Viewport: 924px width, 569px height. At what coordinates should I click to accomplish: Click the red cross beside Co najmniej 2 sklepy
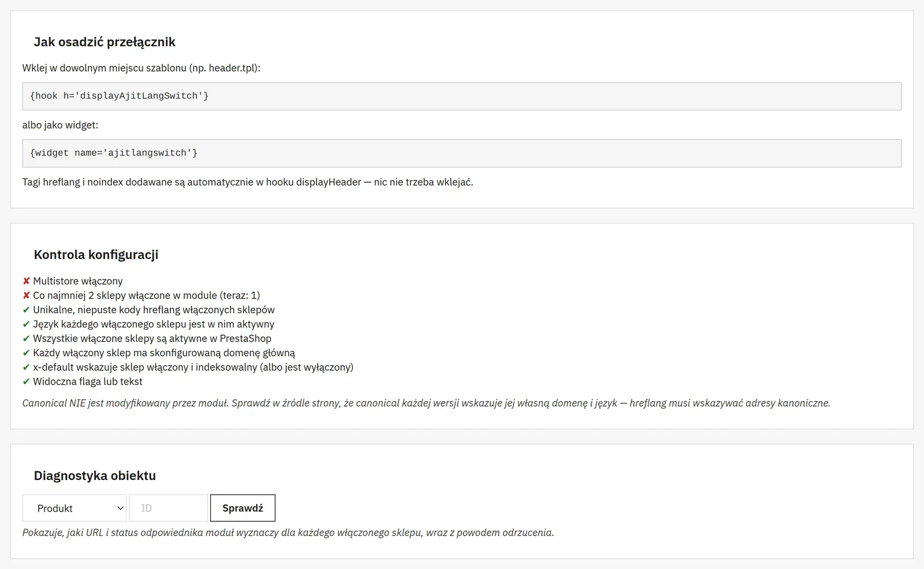(x=26, y=296)
